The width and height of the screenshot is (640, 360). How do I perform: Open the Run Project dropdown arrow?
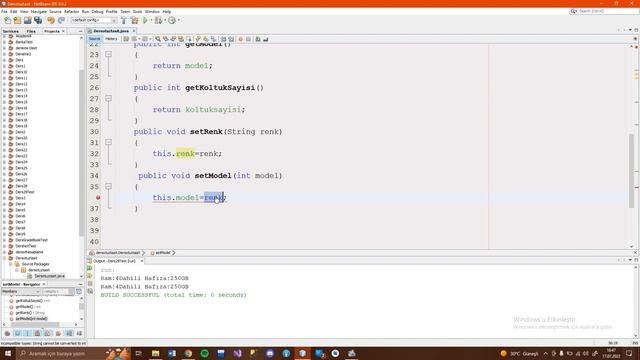[x=151, y=20]
